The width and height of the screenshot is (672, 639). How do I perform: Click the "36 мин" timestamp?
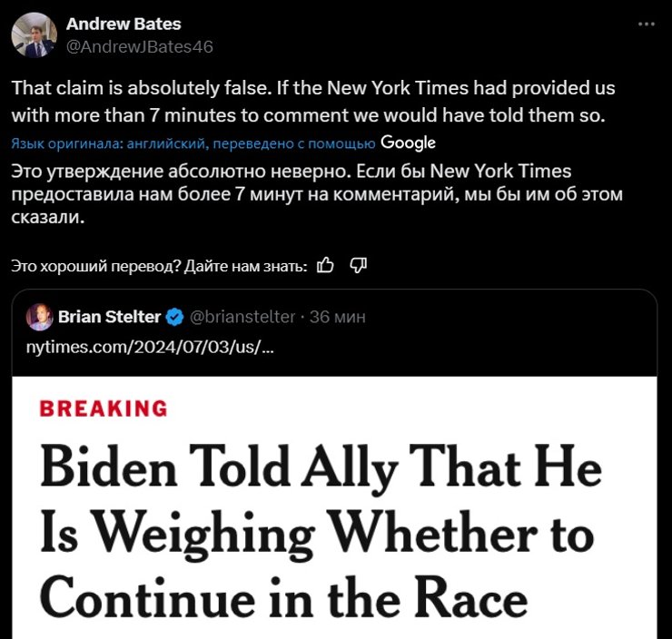click(338, 317)
